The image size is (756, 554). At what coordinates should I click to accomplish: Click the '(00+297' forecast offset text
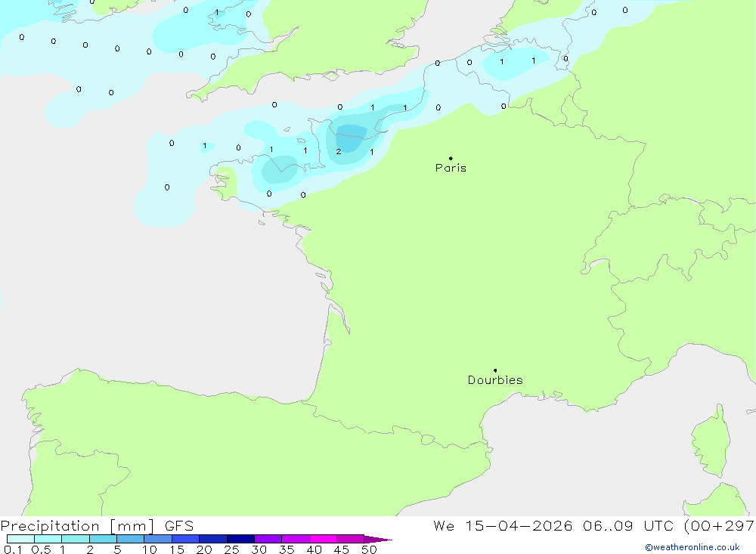(720, 525)
